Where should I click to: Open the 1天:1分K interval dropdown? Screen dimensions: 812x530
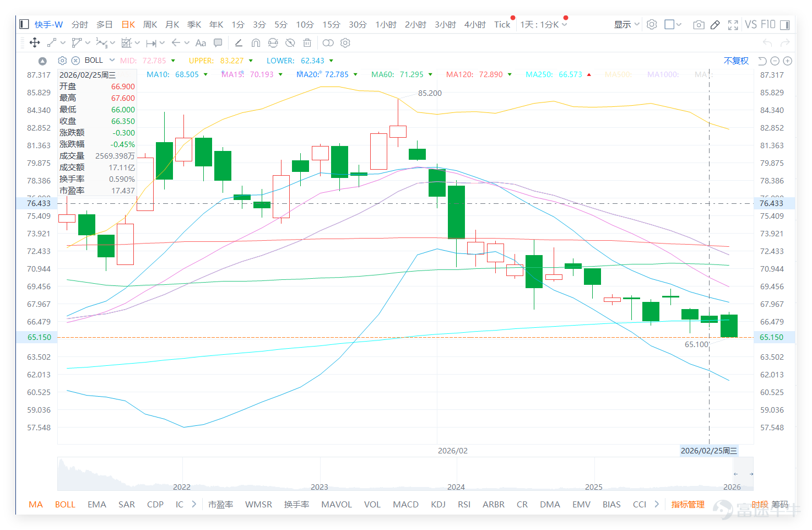pos(543,24)
